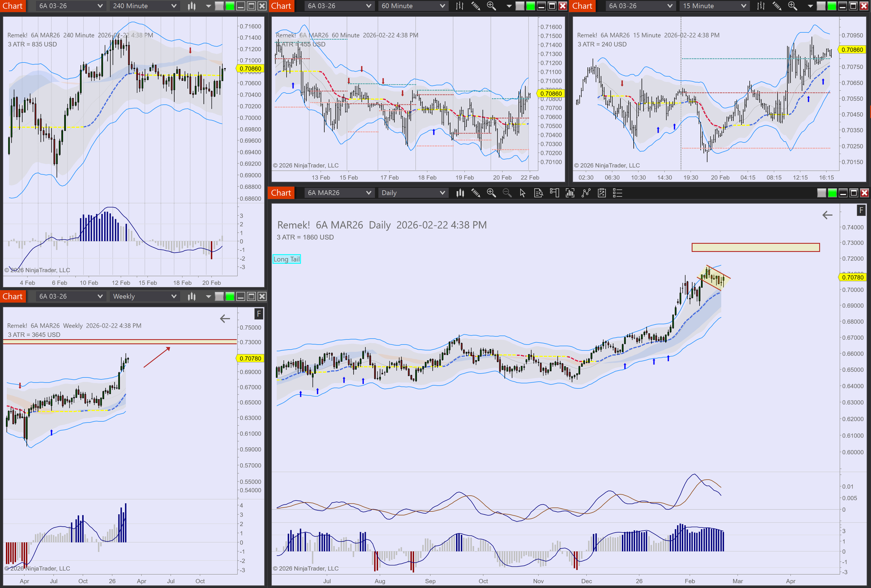Open bar type menu in Daily chart
871x588 pixels.
(x=460, y=193)
